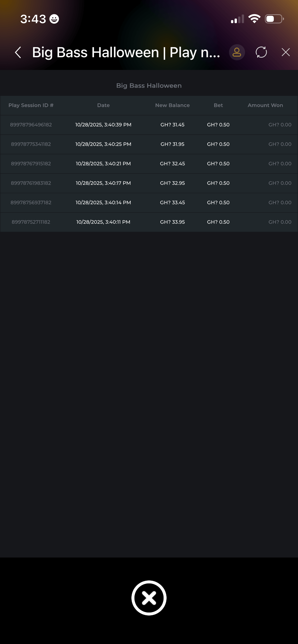298x644 pixels.
Task: Tap the cellular signal bars
Action: click(237, 19)
